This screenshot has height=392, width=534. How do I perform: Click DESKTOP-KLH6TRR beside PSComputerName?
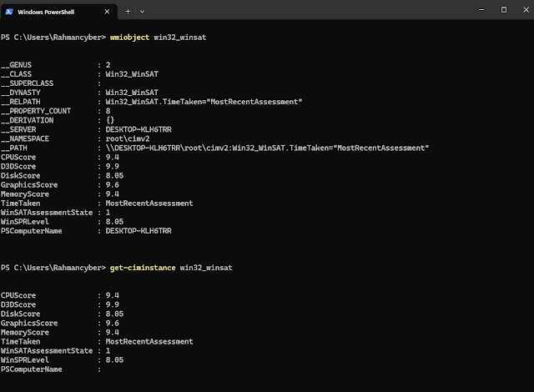pyautogui.click(x=139, y=231)
